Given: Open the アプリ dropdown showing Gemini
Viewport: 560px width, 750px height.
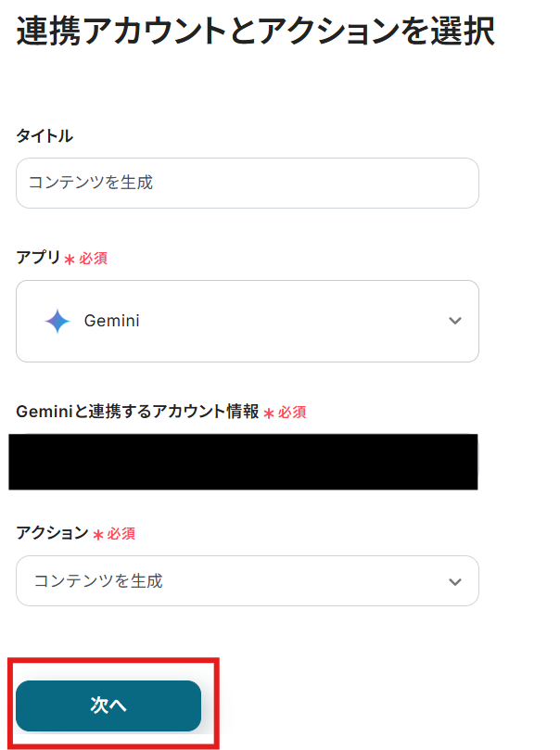Looking at the screenshot, I should tap(247, 321).
